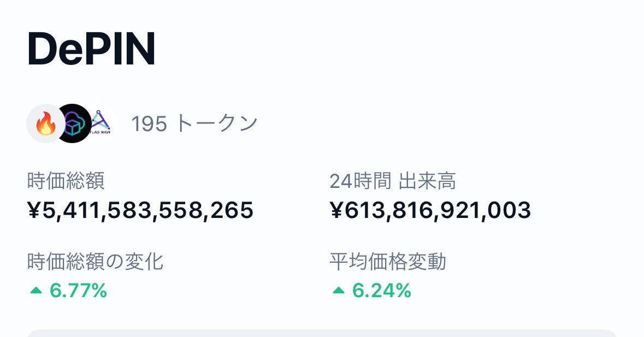
Task: Select the 平均価格変動 label
Action: [x=388, y=262]
